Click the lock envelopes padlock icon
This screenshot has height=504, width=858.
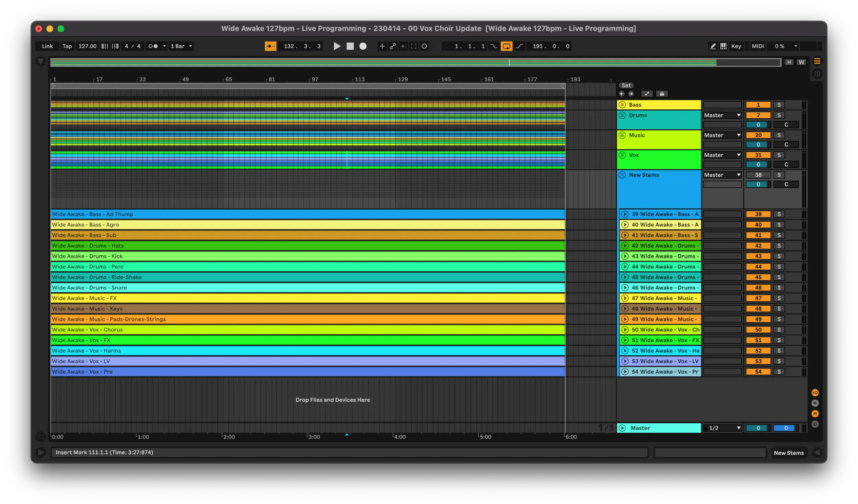[662, 94]
